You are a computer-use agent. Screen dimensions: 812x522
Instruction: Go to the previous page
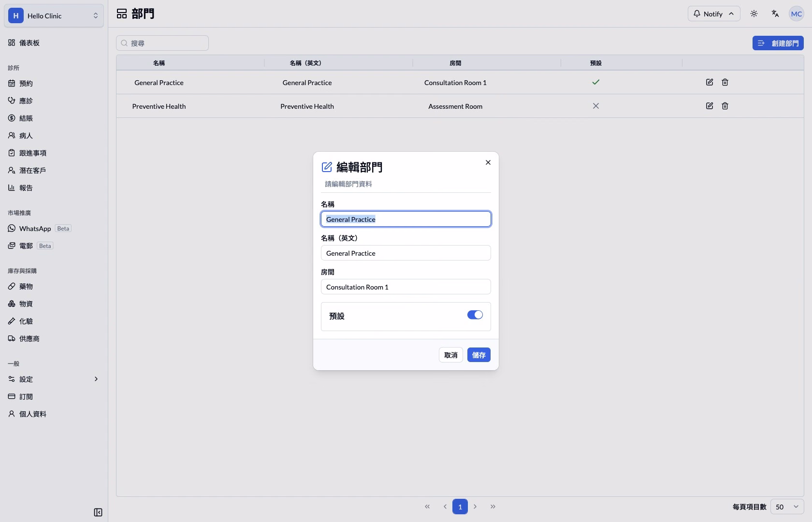point(445,507)
